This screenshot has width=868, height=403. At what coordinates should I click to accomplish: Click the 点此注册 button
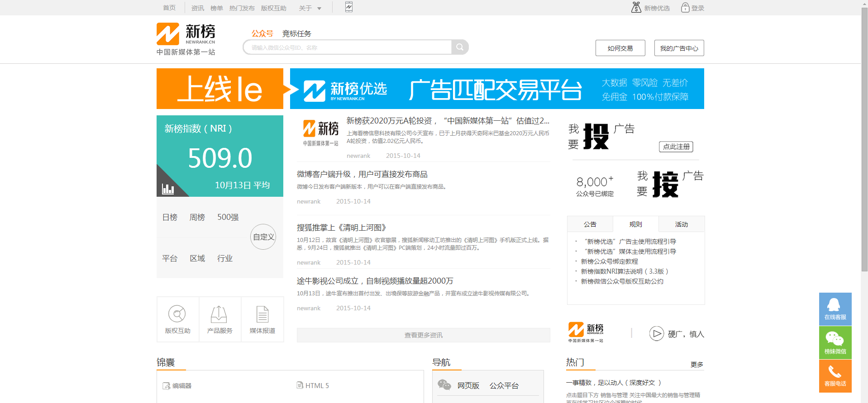click(x=676, y=147)
